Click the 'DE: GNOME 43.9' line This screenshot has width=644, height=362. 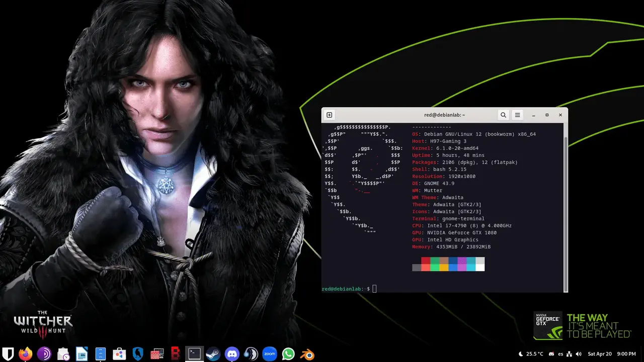433,184
